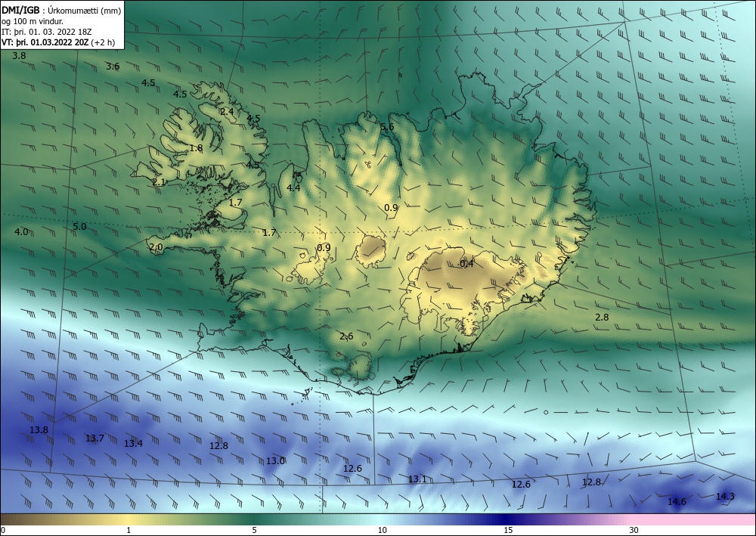756x536 pixels.
Task: Click the 13.1 value label
Action: pyautogui.click(x=417, y=479)
